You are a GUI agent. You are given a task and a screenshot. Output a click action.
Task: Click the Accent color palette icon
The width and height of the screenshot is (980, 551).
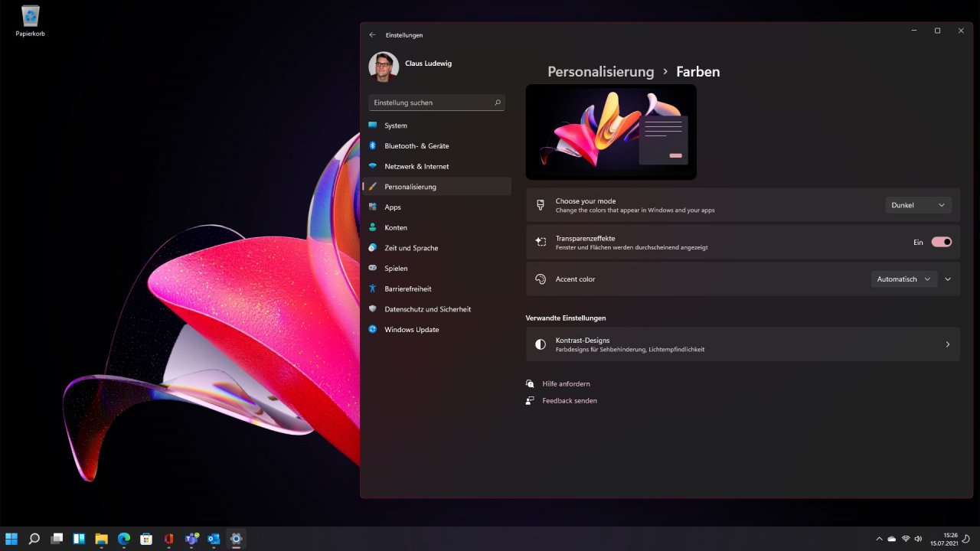click(541, 279)
